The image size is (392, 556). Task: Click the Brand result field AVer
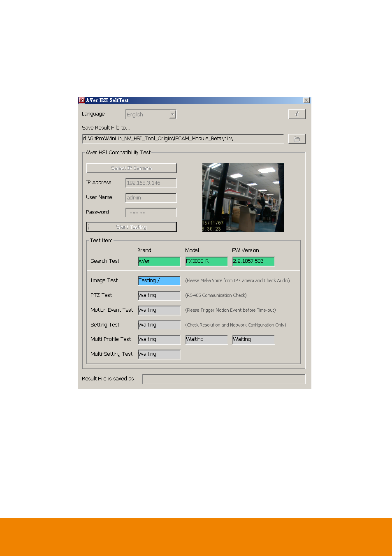click(x=159, y=261)
